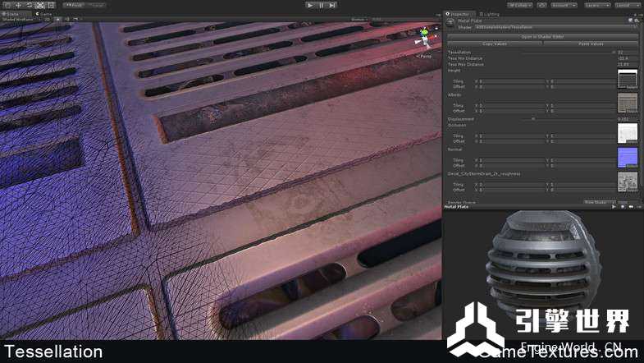This screenshot has width=644, height=363.
Task: Click the Scene view search field
Action: (x=403, y=20)
